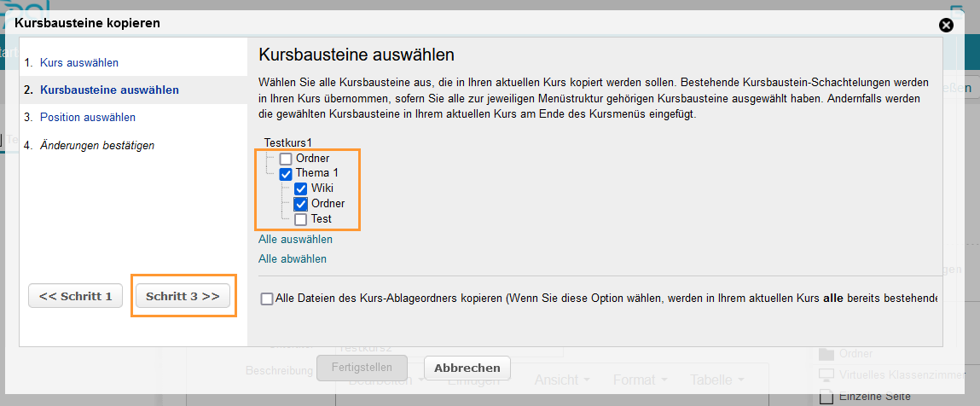Click the Einzelne Seite page icon

[826, 397]
